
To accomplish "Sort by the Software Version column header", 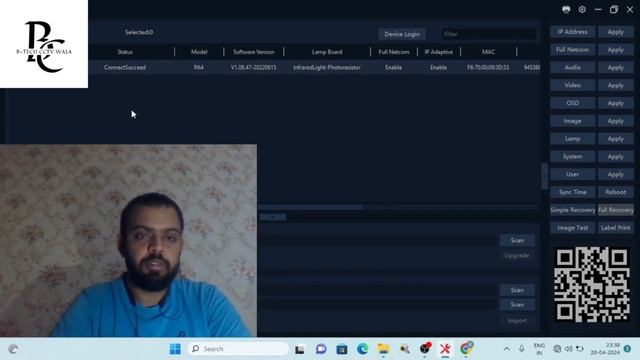I will [x=253, y=52].
